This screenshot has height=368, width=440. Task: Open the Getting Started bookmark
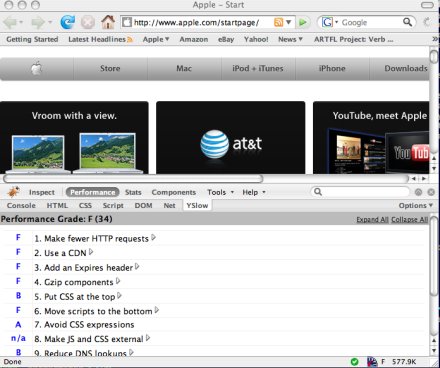pyautogui.click(x=32, y=39)
